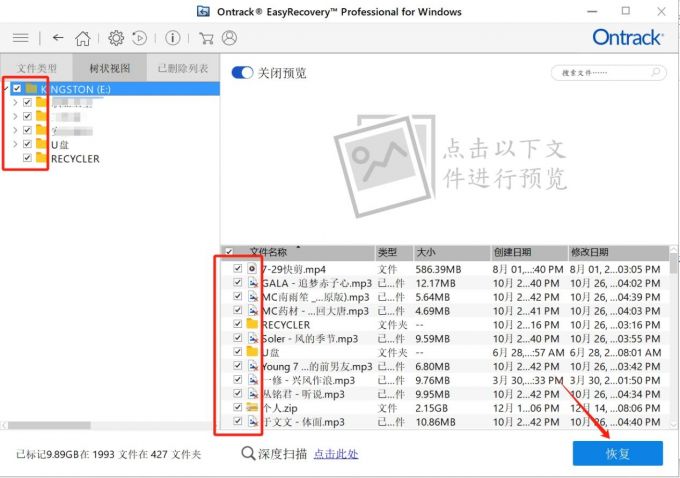
Task: Uncheck the RECYCLER tree checkbox
Action: click(27, 158)
